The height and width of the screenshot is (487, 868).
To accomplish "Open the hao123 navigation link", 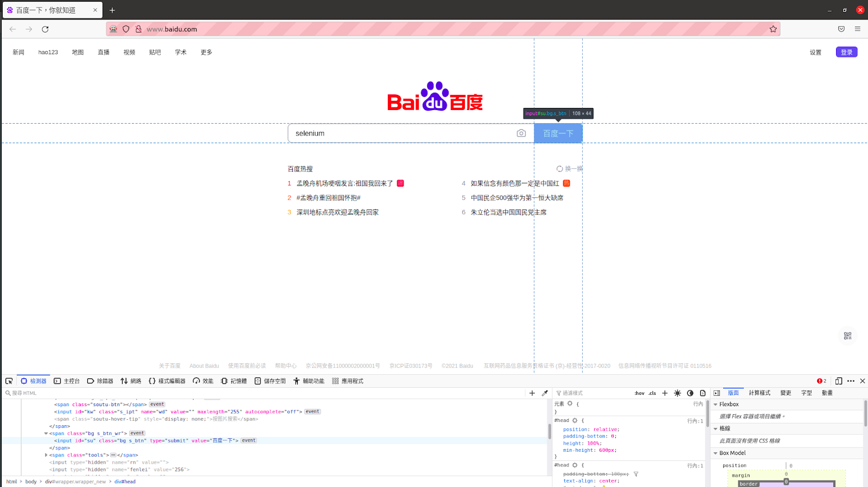I will pos(48,53).
